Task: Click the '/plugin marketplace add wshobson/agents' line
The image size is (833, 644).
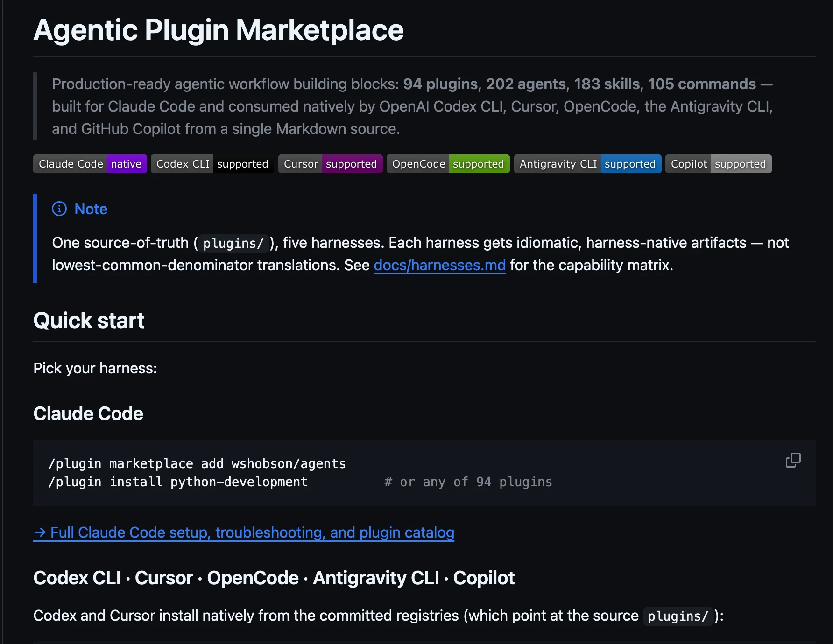Action: pos(197,463)
